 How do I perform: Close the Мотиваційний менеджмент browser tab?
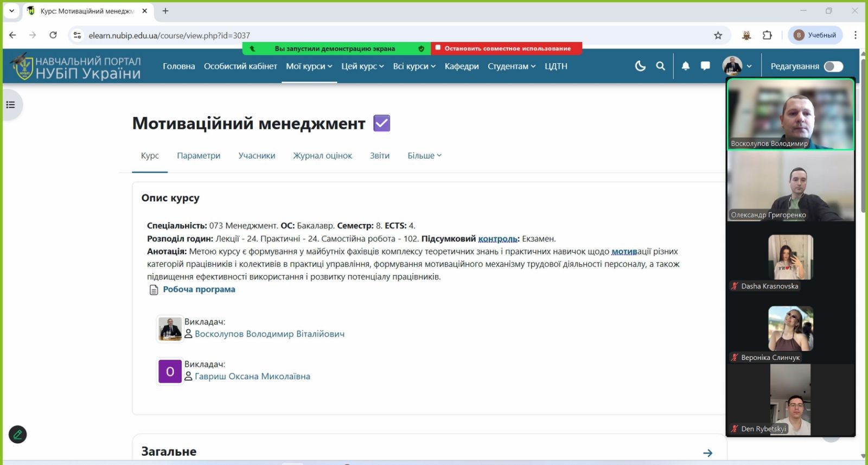tap(145, 11)
